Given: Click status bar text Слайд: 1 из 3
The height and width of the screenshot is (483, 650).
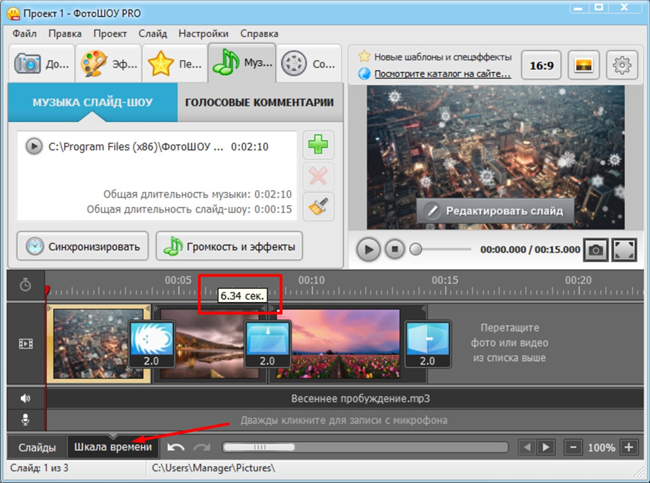Looking at the screenshot, I should coord(39,468).
